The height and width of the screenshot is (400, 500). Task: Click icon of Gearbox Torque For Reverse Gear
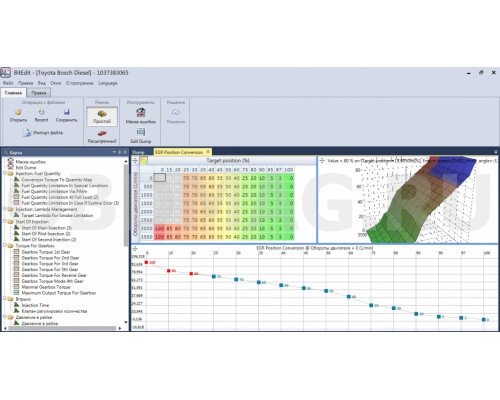click(x=16, y=275)
